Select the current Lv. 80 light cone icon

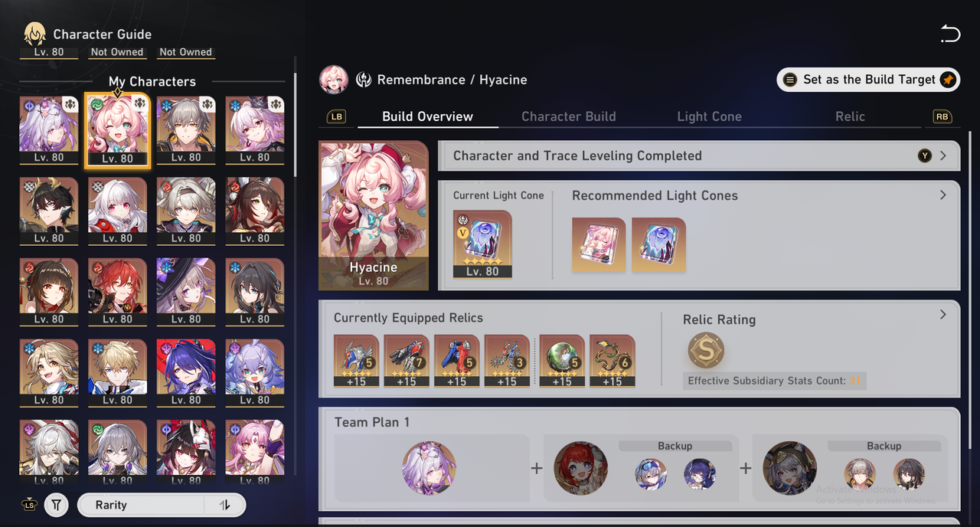[482, 244]
